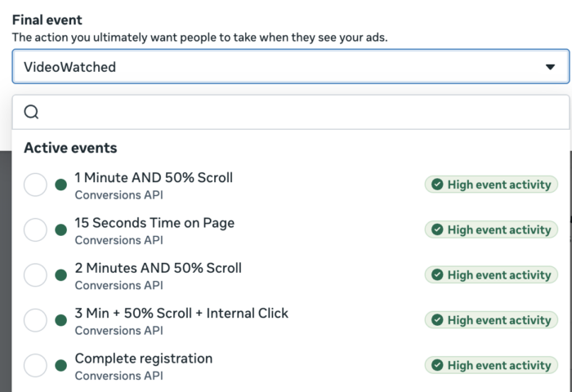Click Conversions API under 15 Seconds Time on Page
The width and height of the screenshot is (572, 392).
pos(119,240)
